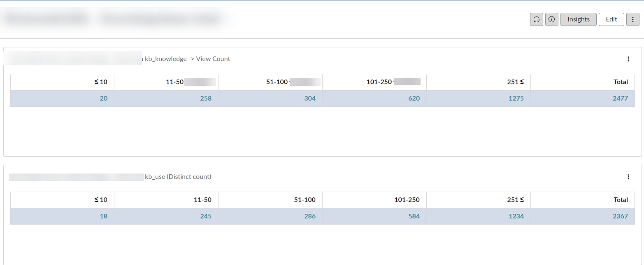Click the Insights button
644x265 pixels.
578,19
